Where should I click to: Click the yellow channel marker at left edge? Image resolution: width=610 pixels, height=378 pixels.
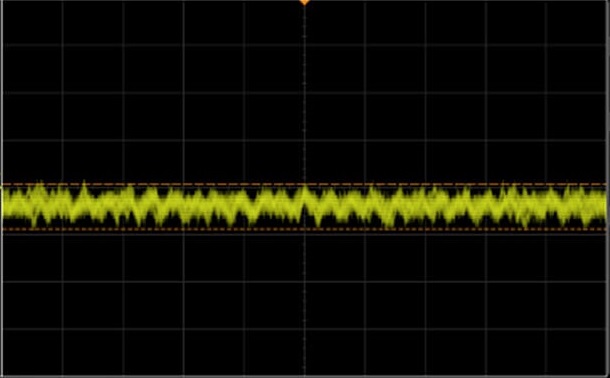pyautogui.click(x=1, y=202)
